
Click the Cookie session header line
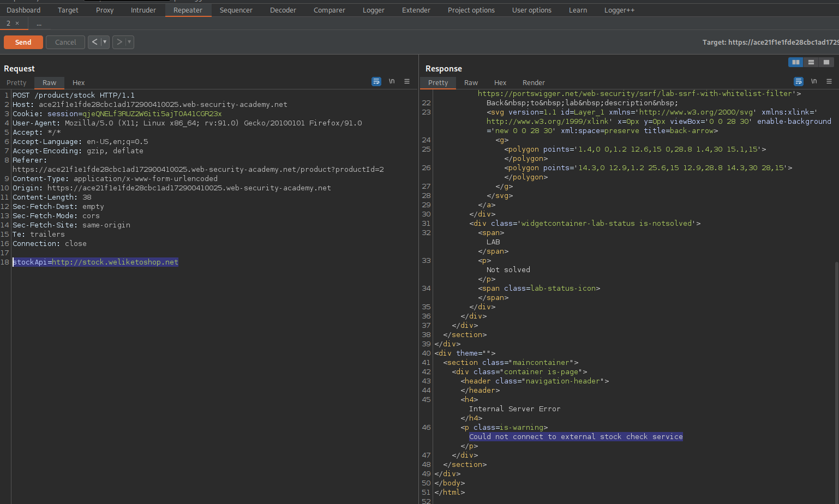pyautogui.click(x=117, y=114)
